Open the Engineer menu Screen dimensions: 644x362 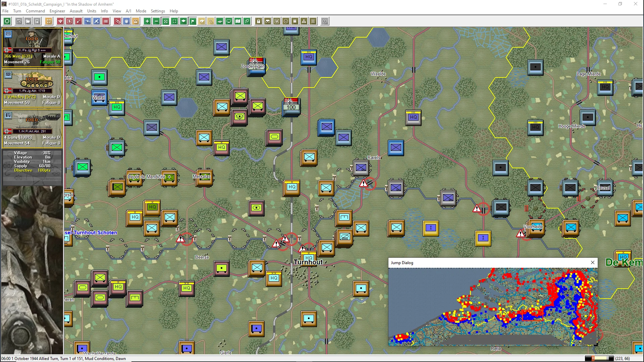[57, 11]
